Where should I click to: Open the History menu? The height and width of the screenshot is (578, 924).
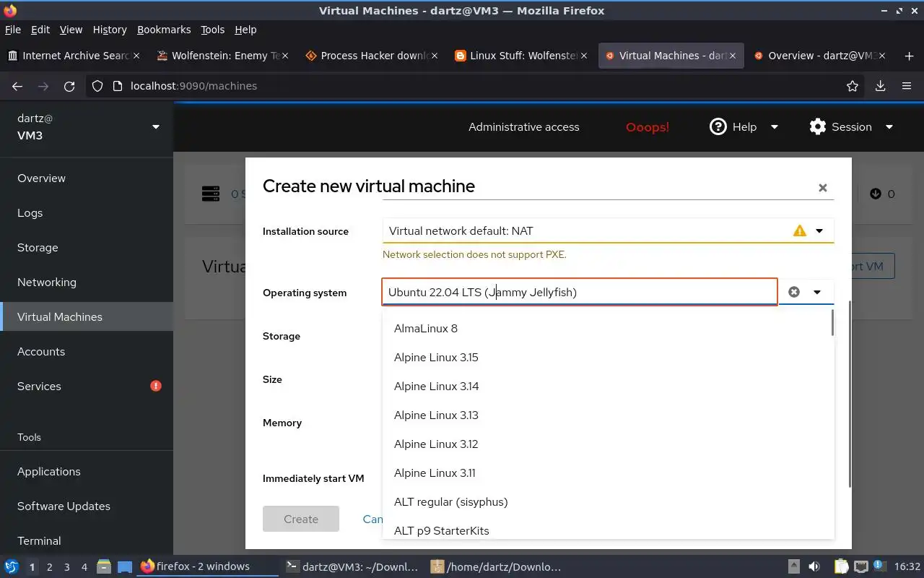pos(110,30)
